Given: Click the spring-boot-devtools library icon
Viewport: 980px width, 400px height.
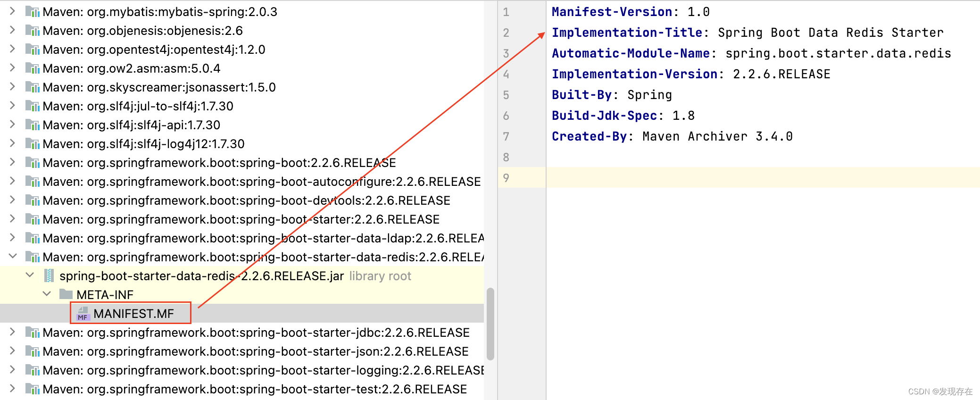Looking at the screenshot, I should (x=32, y=200).
